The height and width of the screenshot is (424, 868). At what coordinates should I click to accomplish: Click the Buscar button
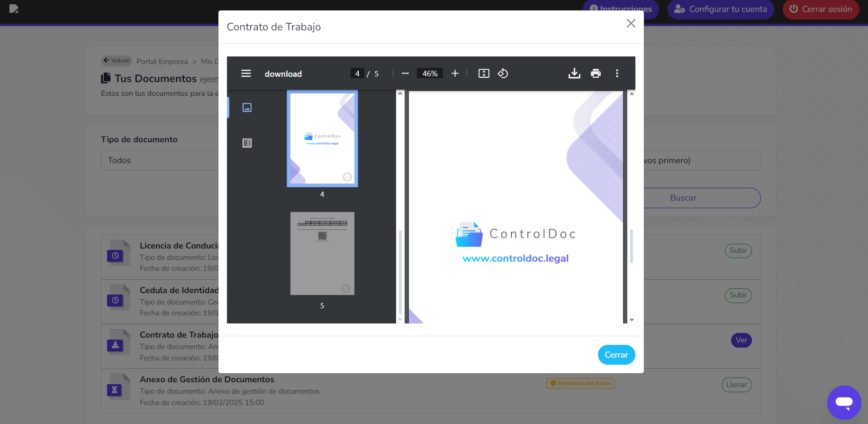(x=683, y=198)
